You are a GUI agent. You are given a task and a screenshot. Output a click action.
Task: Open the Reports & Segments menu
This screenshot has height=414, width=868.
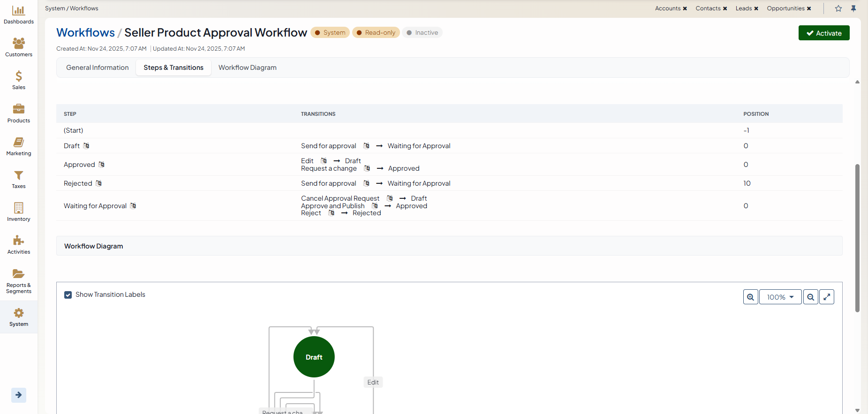(19, 281)
